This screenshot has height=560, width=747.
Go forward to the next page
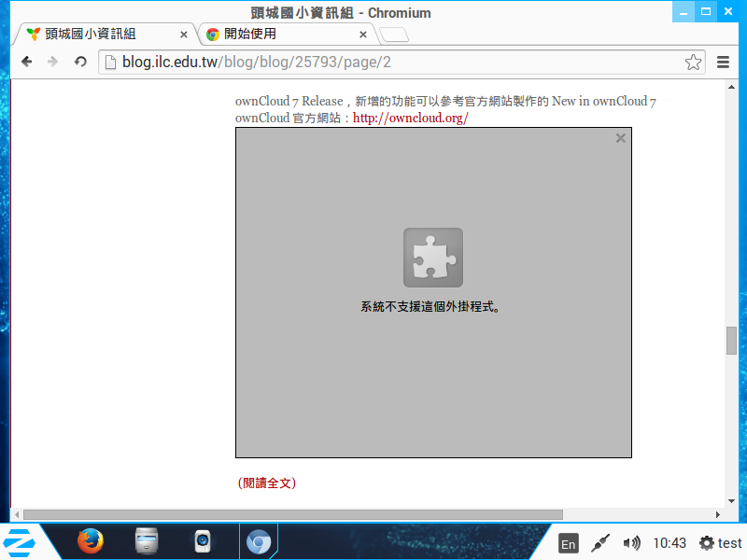tap(53, 62)
